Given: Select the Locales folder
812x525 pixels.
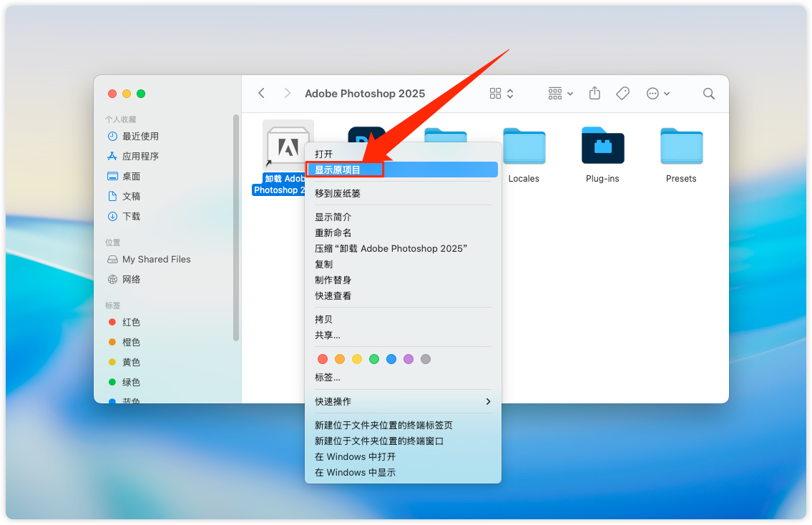Looking at the screenshot, I should pos(524,146).
